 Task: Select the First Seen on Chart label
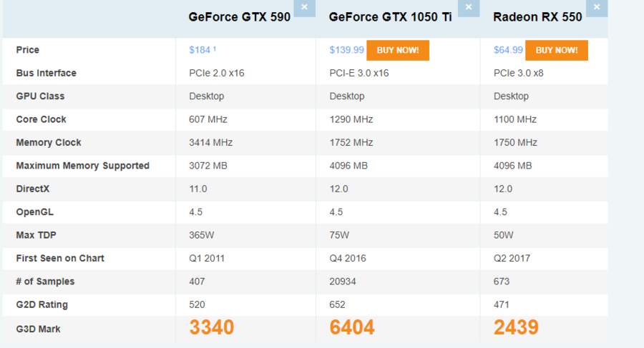click(x=60, y=258)
